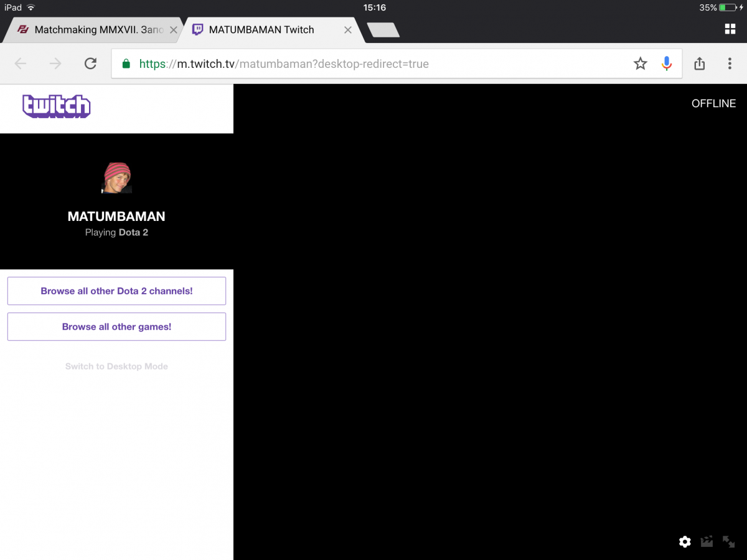Screen dimensions: 747x560
Task: Close the Matchmaking MMXVII tab
Action: click(174, 30)
